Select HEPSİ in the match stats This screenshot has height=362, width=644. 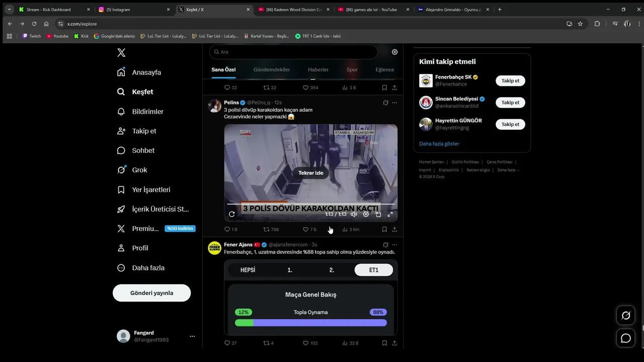[248, 270]
